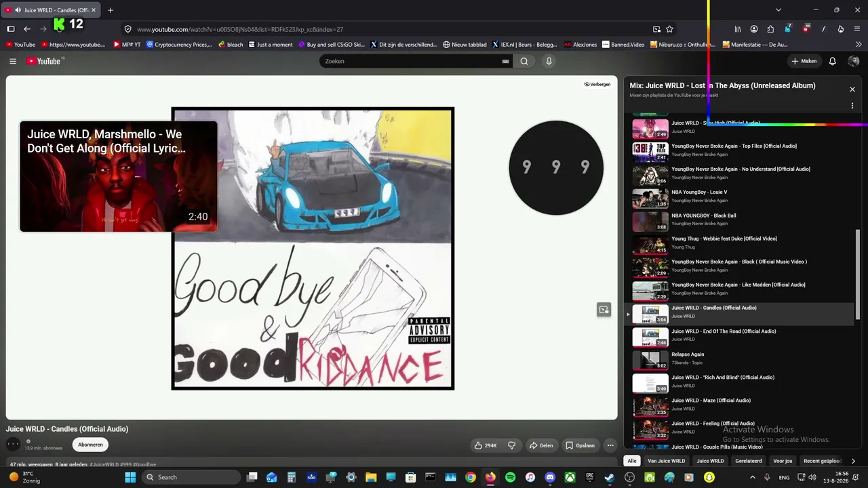Open the Maken create menu
Image resolution: width=868 pixels, height=488 pixels.
804,61
